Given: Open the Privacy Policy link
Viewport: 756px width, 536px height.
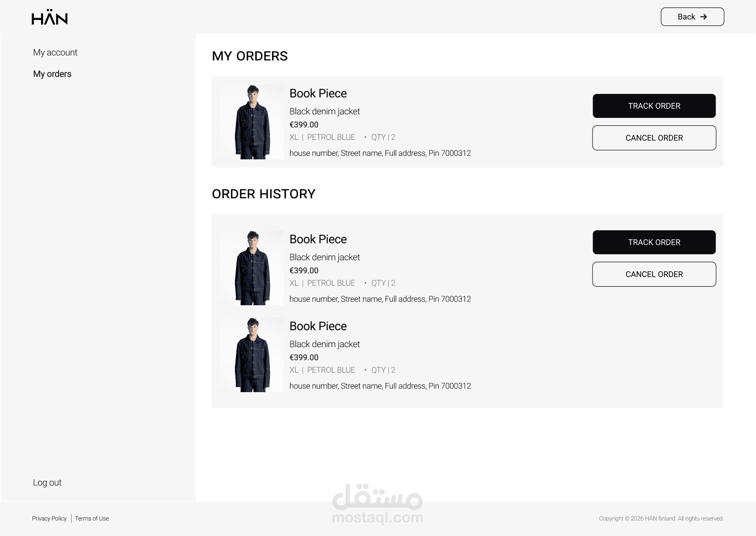Looking at the screenshot, I should (x=49, y=519).
